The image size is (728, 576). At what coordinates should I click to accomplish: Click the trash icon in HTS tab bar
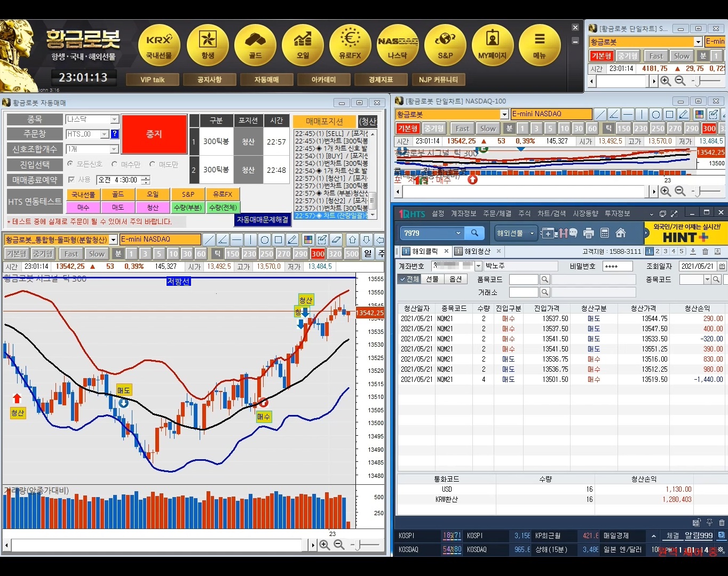pos(705,251)
